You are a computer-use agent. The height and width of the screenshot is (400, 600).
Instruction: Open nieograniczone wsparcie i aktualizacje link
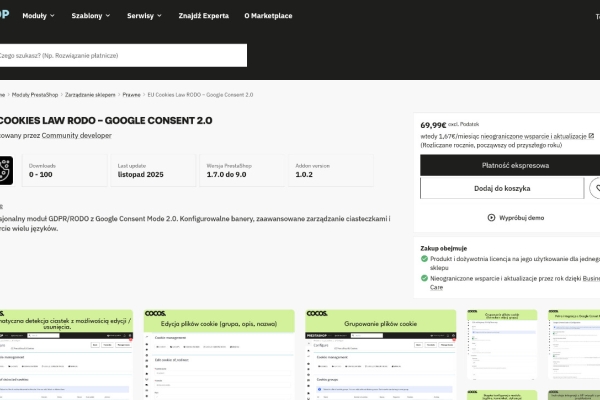[533, 136]
